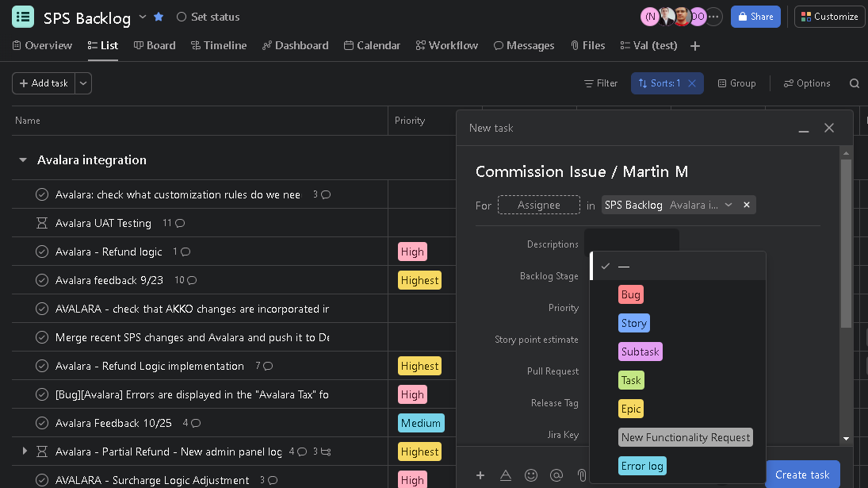Click the milestone icon for Avalara UAT Testing
This screenshot has width=868, height=488.
coord(42,223)
